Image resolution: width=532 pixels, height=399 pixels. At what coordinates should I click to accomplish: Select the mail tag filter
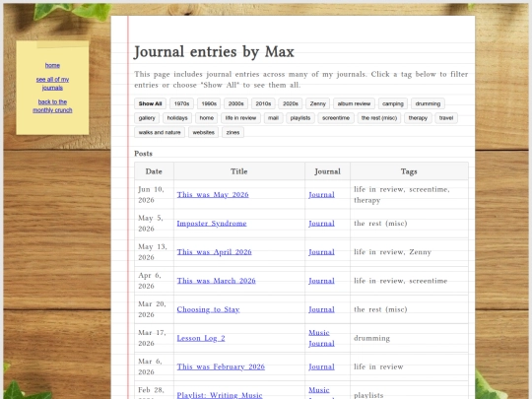(273, 118)
